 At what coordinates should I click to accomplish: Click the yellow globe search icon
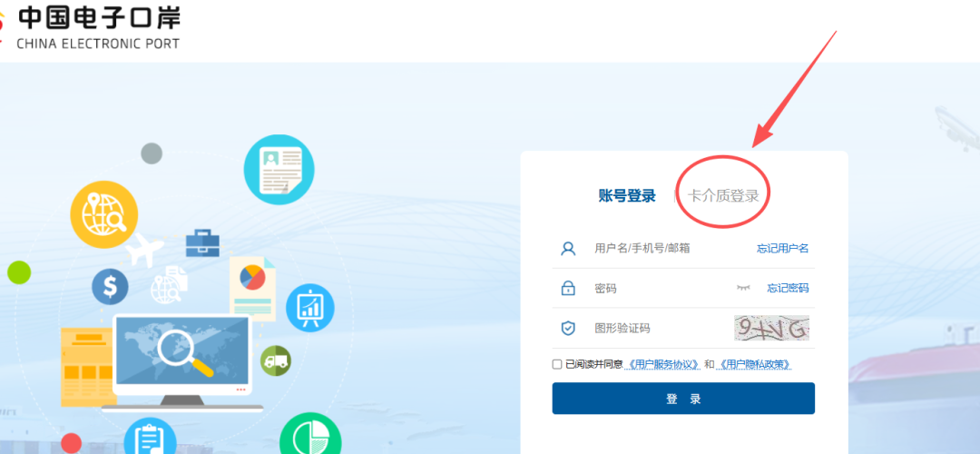103,214
